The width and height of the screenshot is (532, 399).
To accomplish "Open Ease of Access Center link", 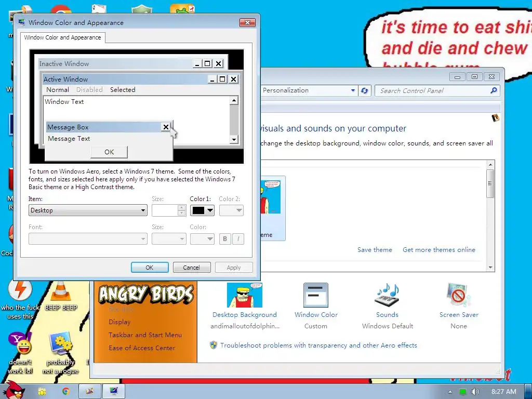I will pyautogui.click(x=141, y=348).
